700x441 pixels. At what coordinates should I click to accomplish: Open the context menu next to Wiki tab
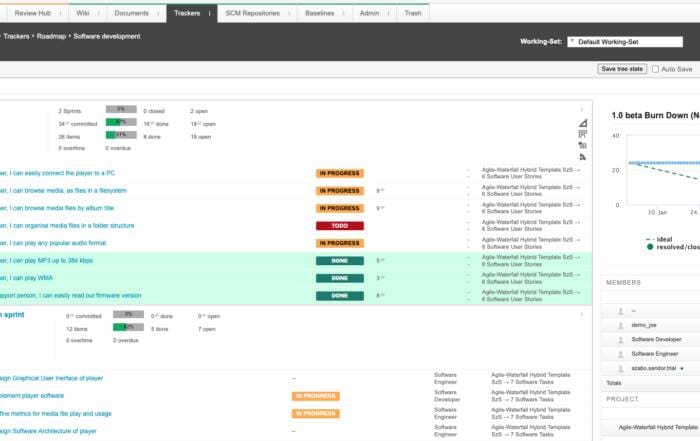pyautogui.click(x=98, y=13)
